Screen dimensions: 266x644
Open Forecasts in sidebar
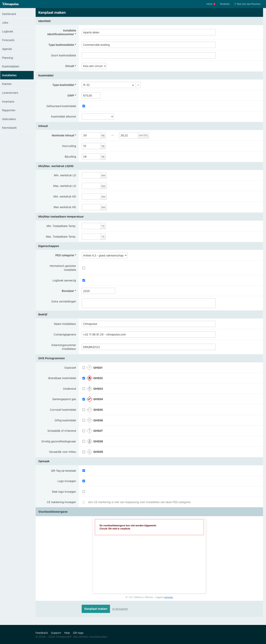(x=17, y=40)
